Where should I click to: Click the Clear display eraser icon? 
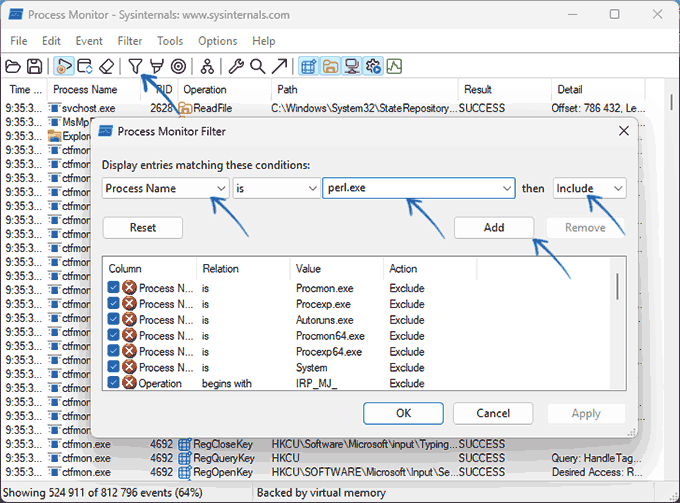tap(107, 66)
